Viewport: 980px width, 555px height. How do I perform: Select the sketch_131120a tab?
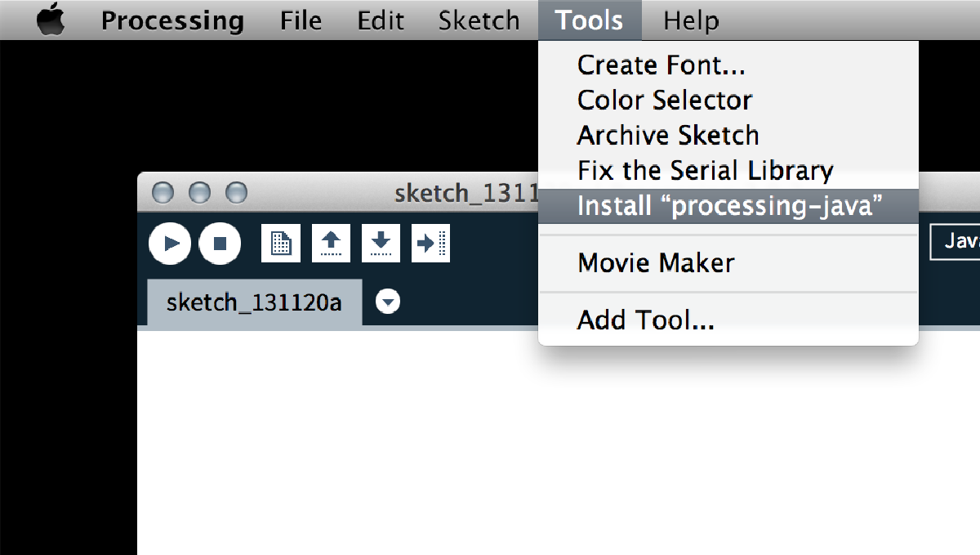[254, 303]
